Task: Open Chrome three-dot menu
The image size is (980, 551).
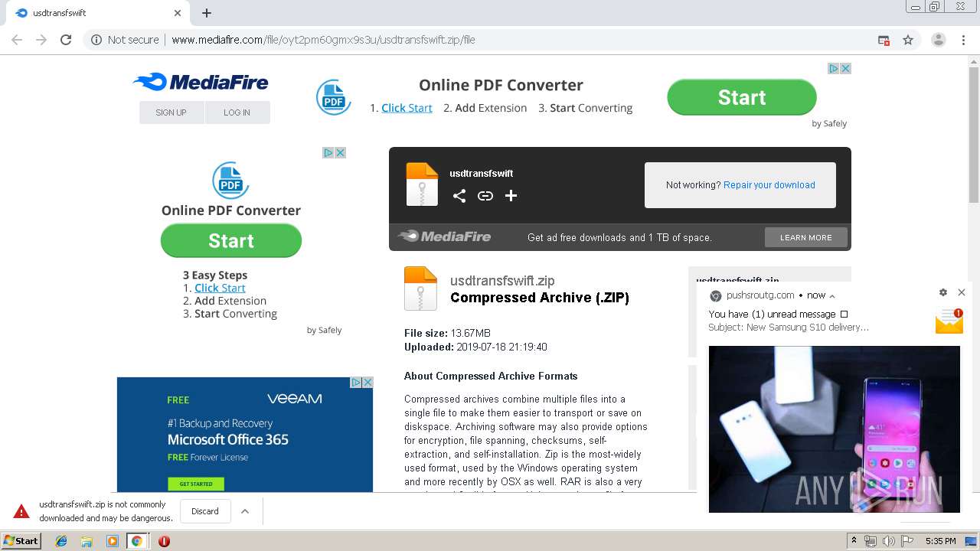Action: tap(963, 40)
